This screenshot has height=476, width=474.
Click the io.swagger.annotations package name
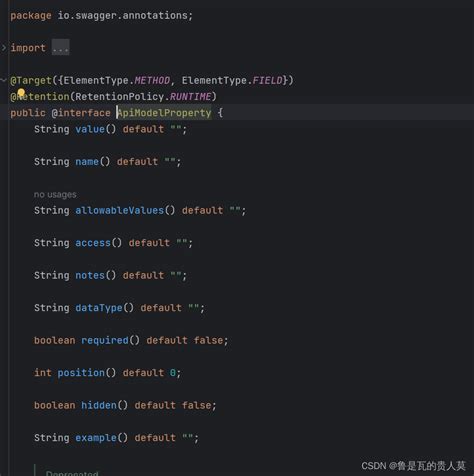point(123,16)
